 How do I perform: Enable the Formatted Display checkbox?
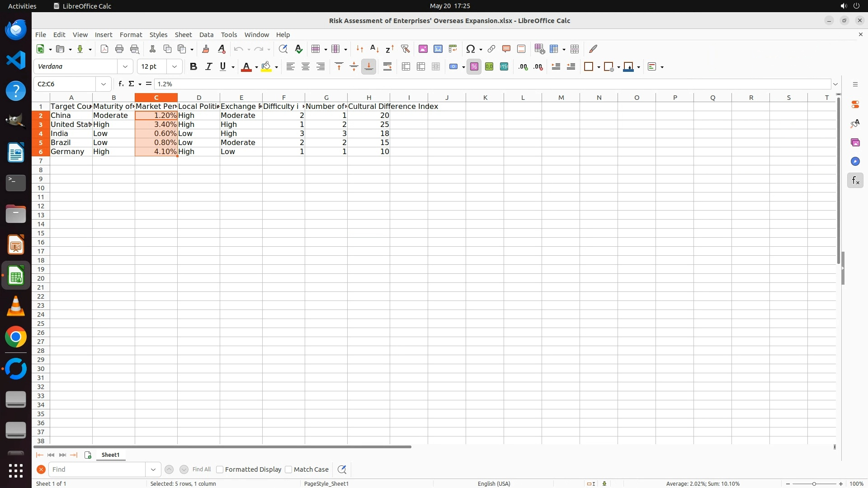(220, 469)
